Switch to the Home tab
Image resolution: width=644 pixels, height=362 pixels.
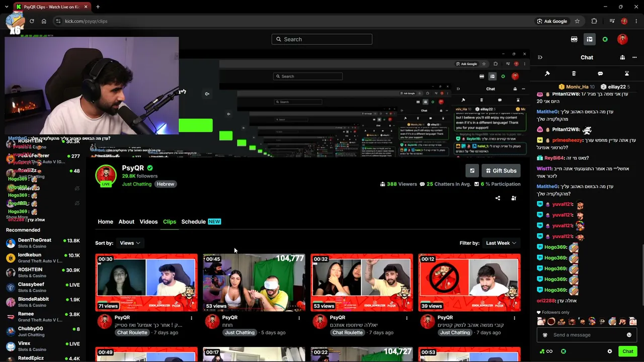tap(105, 222)
